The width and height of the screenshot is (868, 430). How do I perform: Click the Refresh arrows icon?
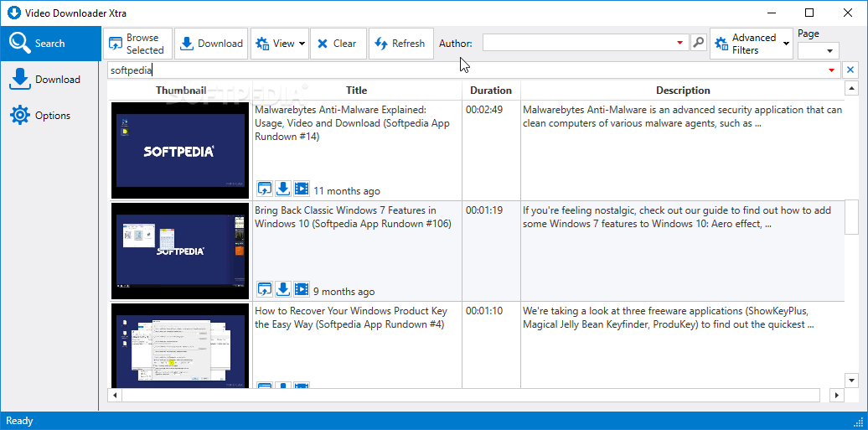click(x=381, y=44)
